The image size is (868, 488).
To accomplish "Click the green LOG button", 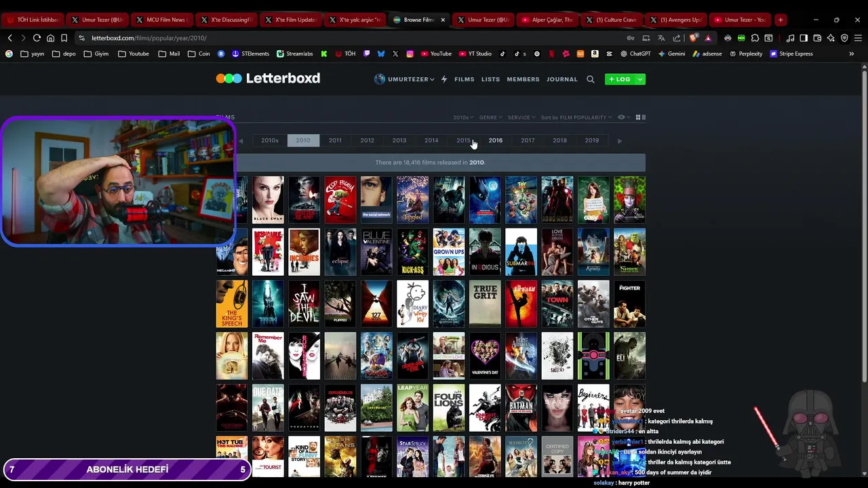I will [620, 79].
